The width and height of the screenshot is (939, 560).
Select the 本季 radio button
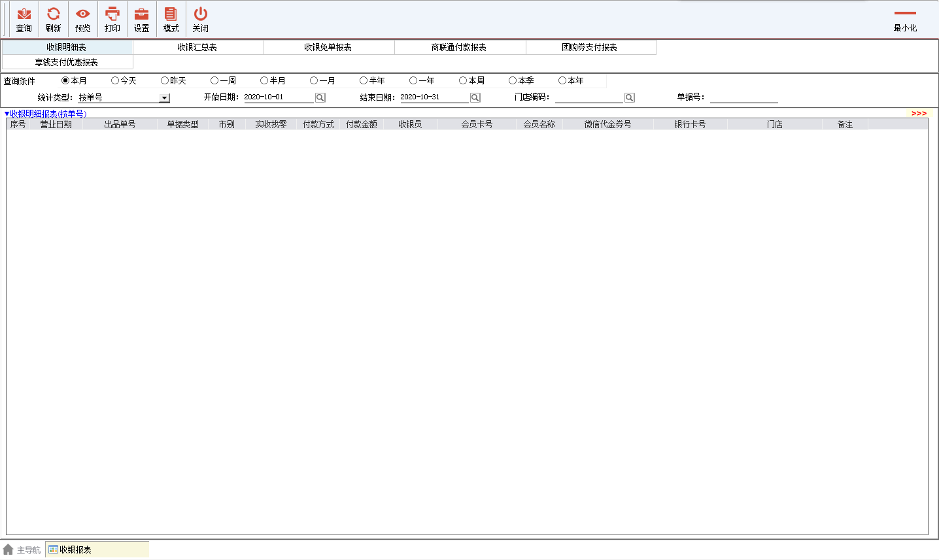pyautogui.click(x=513, y=80)
